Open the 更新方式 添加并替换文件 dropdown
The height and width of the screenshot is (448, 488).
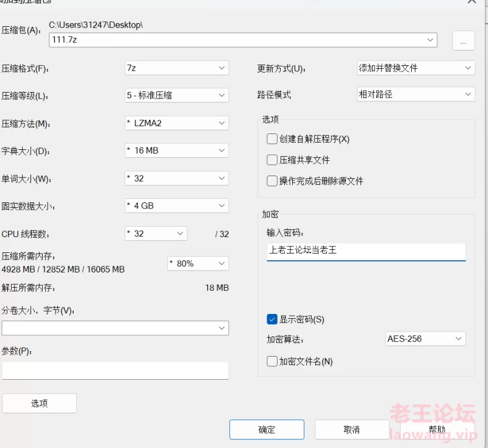pyautogui.click(x=416, y=68)
